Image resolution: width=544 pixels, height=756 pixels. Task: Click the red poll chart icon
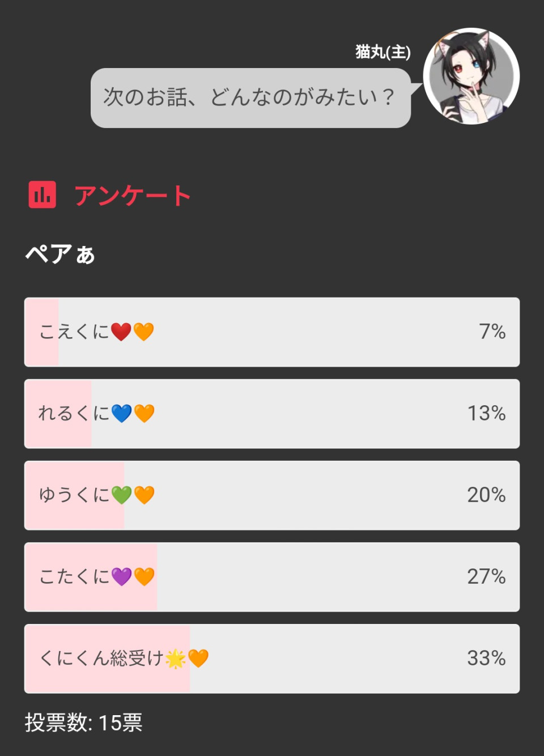42,195
